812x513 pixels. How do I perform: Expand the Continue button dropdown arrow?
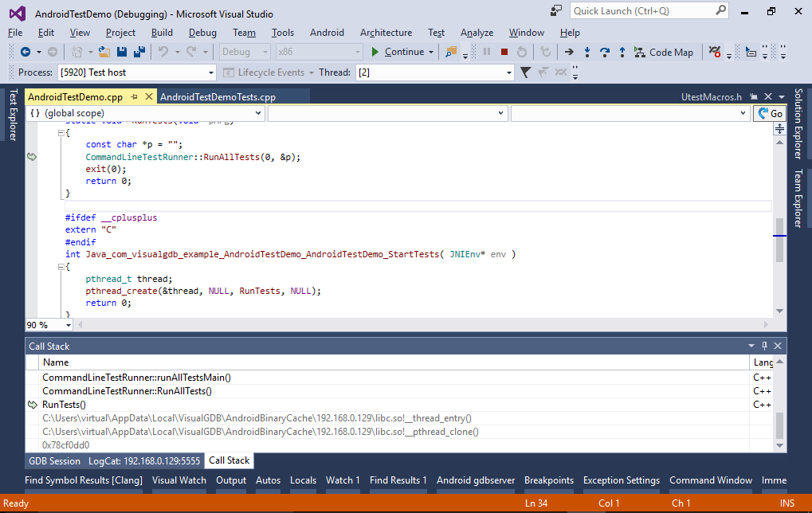pos(431,53)
